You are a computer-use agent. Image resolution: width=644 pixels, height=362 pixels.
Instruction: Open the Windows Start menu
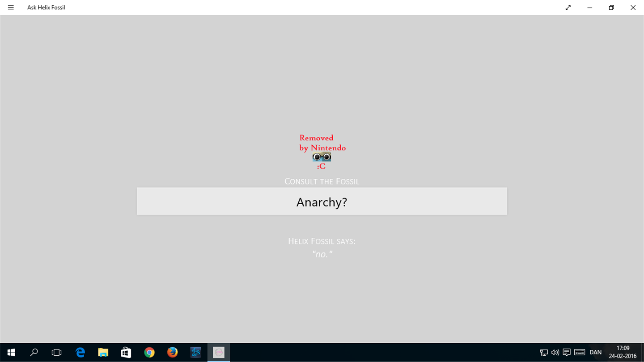11,353
